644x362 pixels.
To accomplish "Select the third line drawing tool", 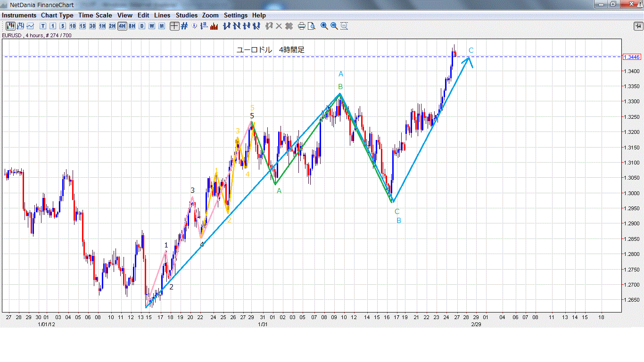I will click(247, 26).
